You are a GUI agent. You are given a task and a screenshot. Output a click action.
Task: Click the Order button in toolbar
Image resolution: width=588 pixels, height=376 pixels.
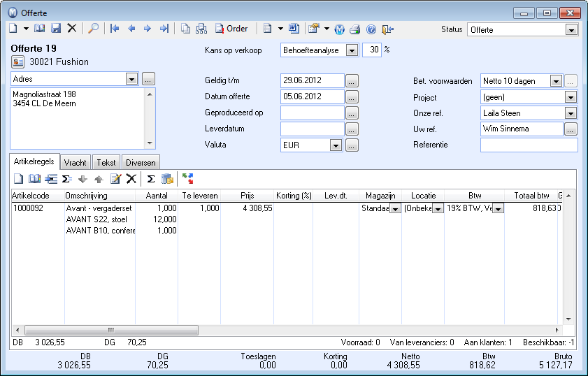pos(231,29)
